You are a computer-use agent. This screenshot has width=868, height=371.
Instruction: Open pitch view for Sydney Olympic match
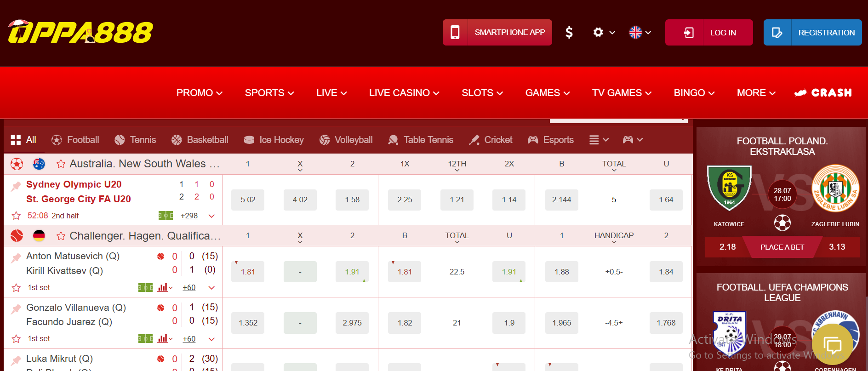pyautogui.click(x=166, y=216)
